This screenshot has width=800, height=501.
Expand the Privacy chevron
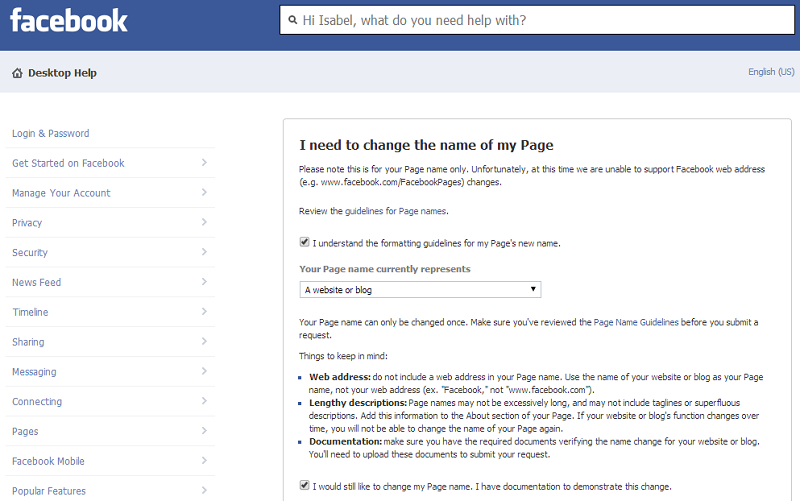pyautogui.click(x=204, y=222)
